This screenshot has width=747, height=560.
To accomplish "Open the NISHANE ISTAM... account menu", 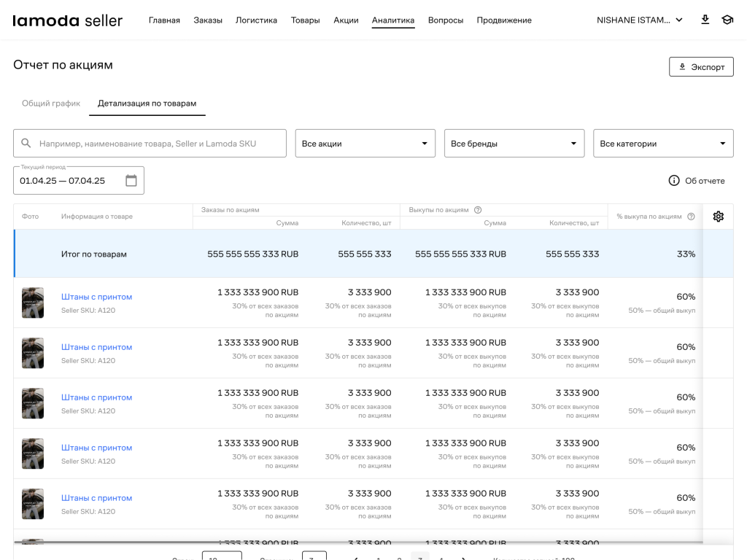I will pos(640,20).
